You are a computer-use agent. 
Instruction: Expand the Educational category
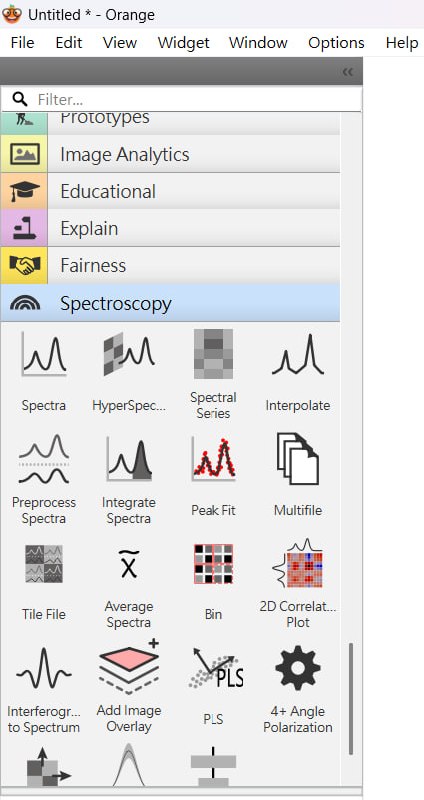(170, 191)
